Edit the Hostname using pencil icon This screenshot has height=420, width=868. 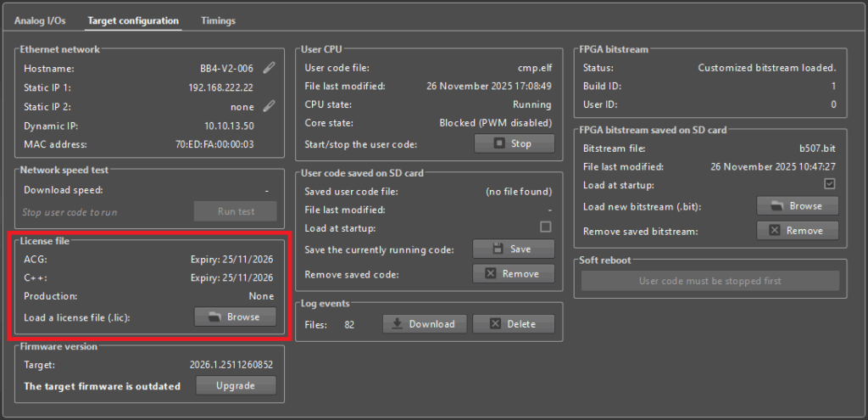(269, 68)
